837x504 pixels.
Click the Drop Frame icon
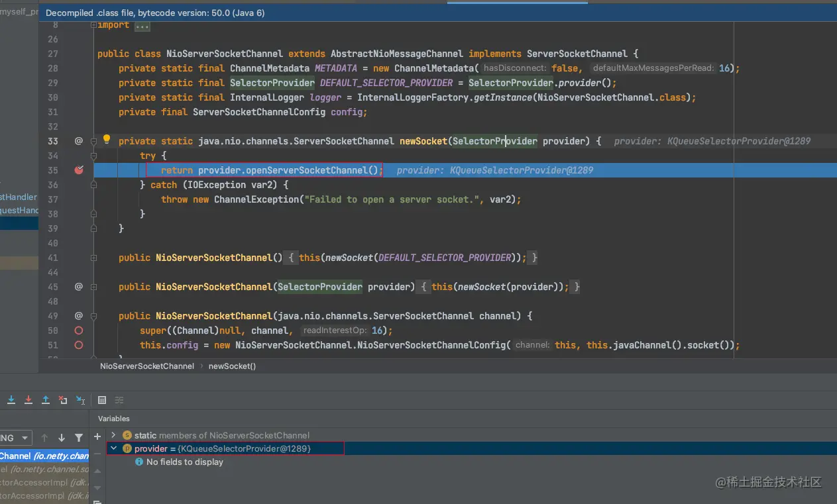(63, 400)
